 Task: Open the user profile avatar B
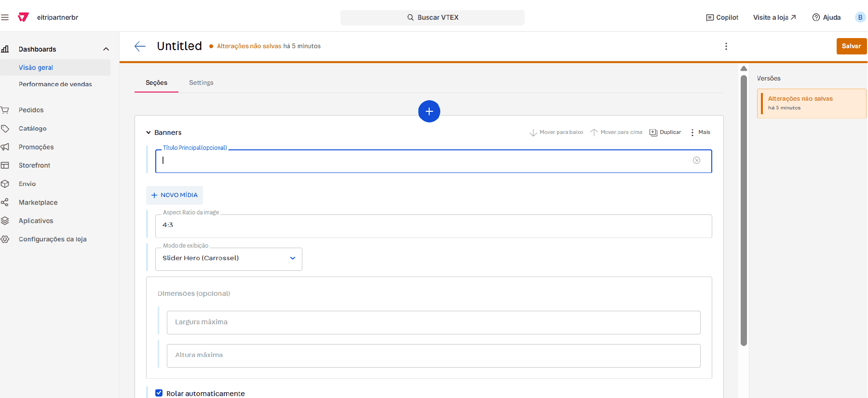pos(860,17)
